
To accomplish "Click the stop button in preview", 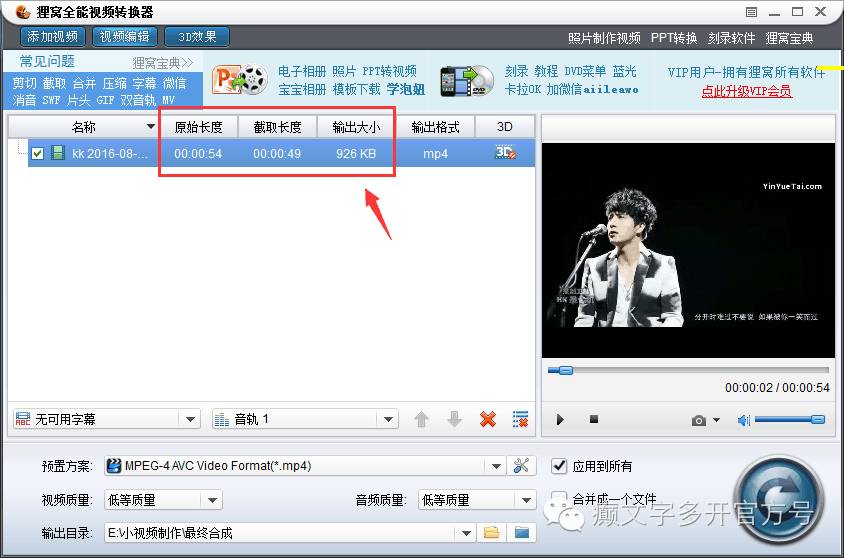I will coord(594,419).
